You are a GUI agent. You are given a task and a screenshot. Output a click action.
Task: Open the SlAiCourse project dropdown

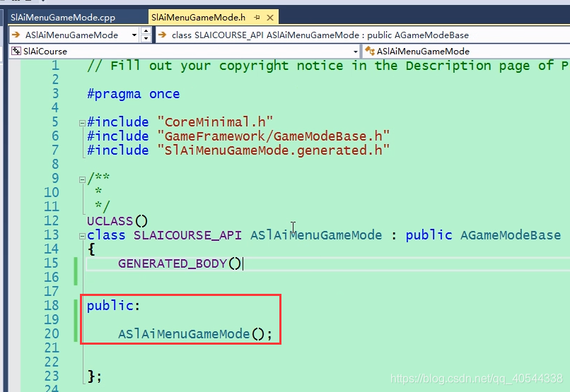[356, 52]
